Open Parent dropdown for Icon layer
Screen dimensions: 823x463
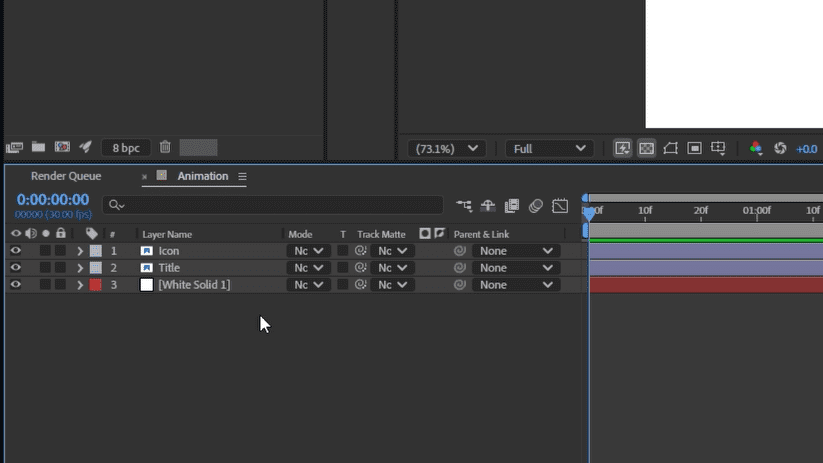pyautogui.click(x=516, y=251)
